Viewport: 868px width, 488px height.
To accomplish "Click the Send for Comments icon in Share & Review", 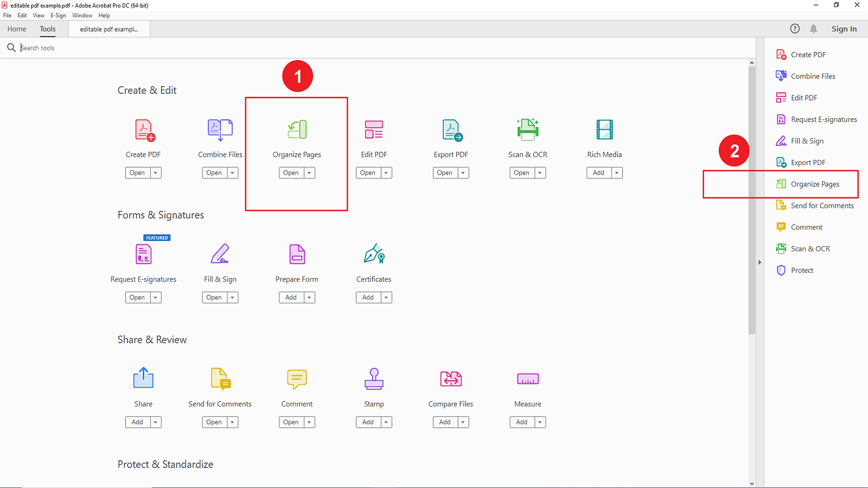I will tap(221, 379).
